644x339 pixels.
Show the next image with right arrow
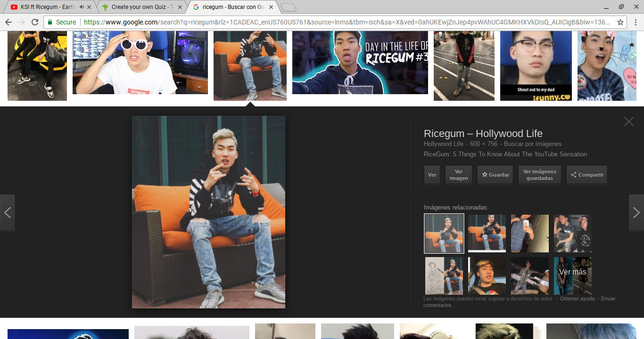coord(636,212)
